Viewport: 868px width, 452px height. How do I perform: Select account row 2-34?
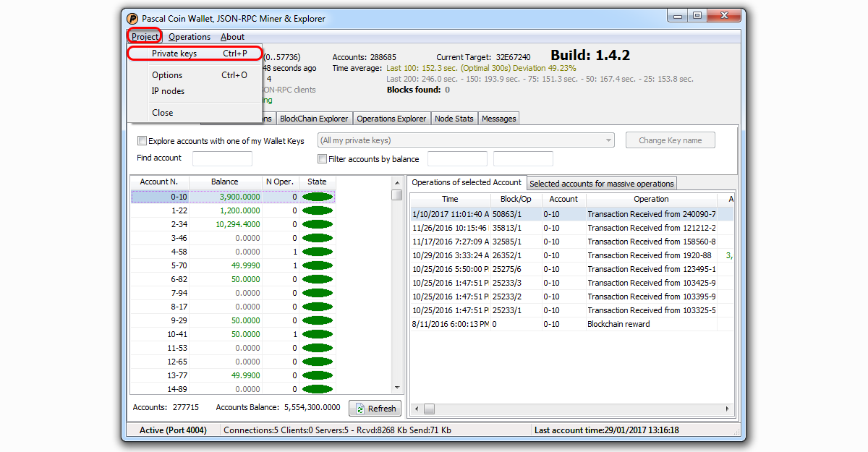[x=232, y=224]
